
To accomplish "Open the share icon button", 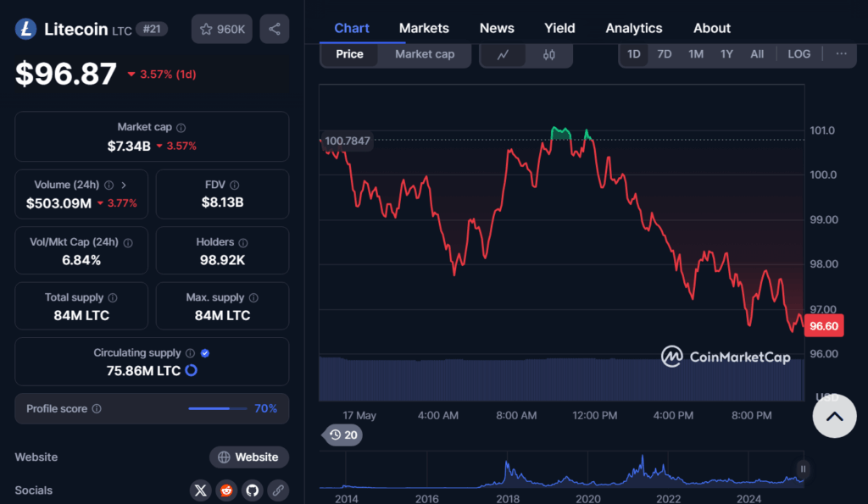I will tap(275, 29).
